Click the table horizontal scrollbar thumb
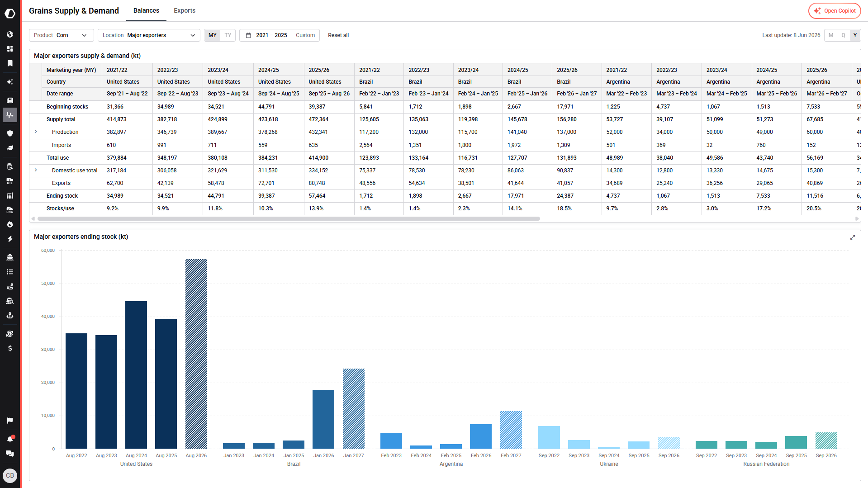868x488 pixels. 289,218
